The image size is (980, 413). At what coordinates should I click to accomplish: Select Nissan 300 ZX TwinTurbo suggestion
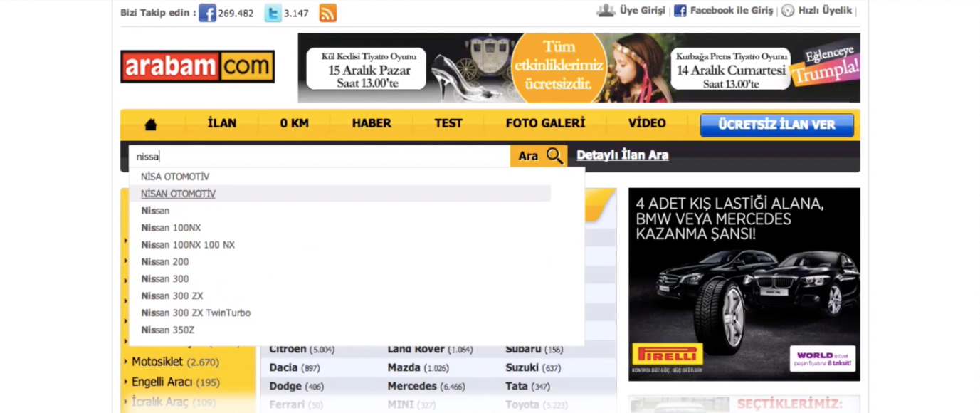[196, 313]
